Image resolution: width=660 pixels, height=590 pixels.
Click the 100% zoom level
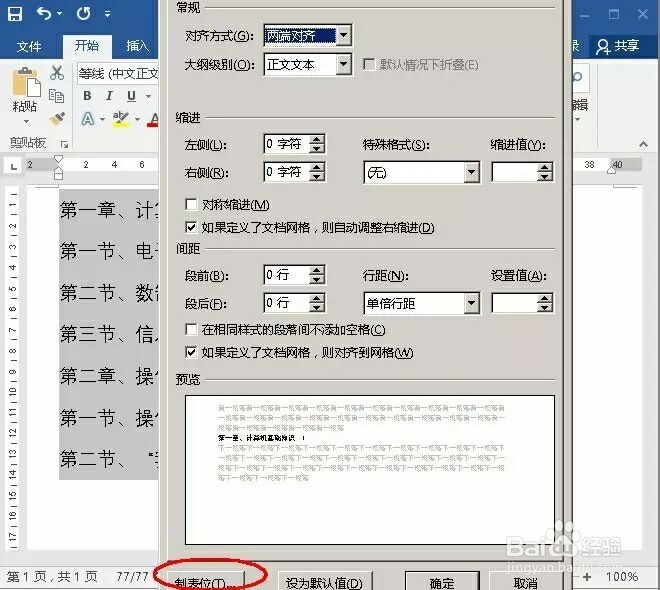click(x=622, y=577)
